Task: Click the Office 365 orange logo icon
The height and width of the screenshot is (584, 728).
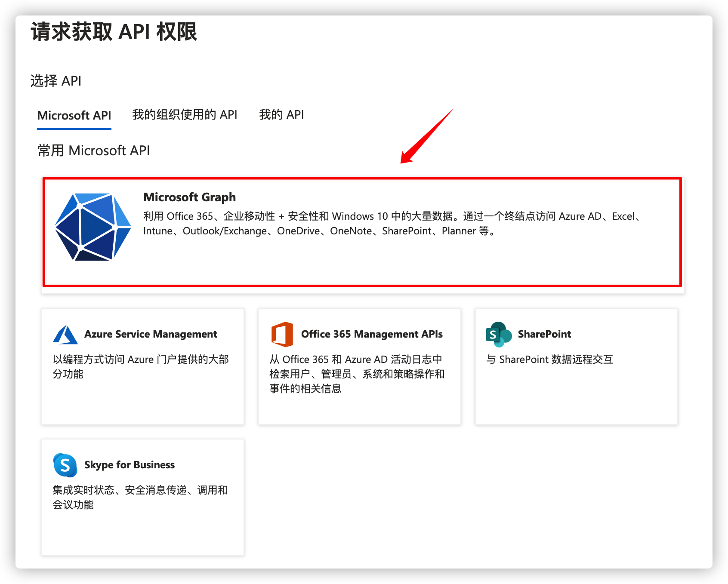Action: pyautogui.click(x=282, y=334)
